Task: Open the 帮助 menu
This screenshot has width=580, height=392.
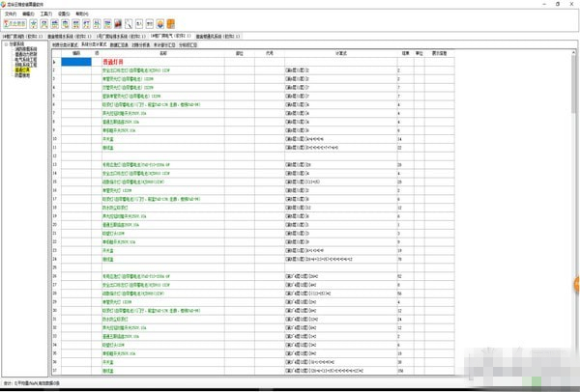Action: click(x=82, y=14)
